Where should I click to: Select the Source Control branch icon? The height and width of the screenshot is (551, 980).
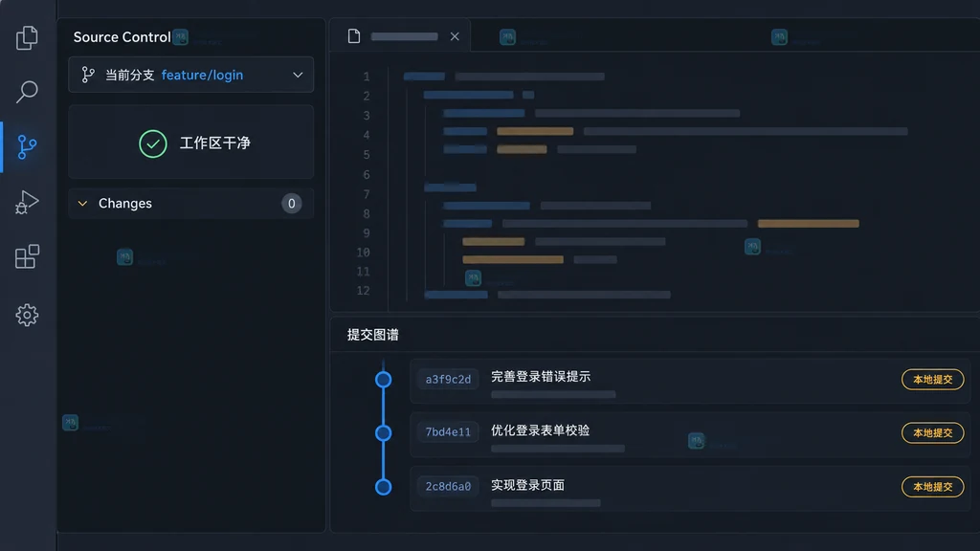coord(27,146)
